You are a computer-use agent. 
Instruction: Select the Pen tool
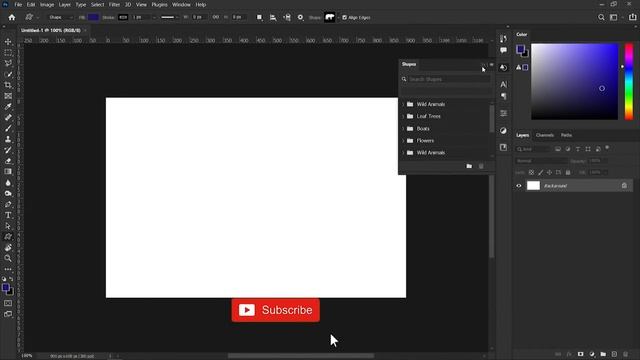[8, 204]
